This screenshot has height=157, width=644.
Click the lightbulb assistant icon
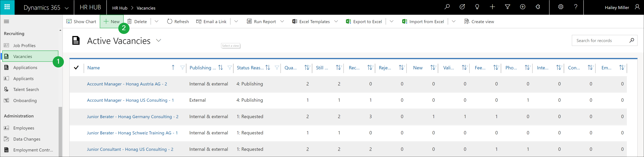click(x=477, y=7)
